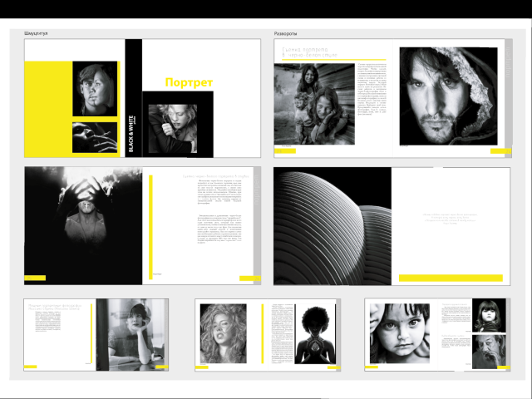Select the hooded bearded man portrait
The height and width of the screenshot is (399, 532).
tap(449, 96)
